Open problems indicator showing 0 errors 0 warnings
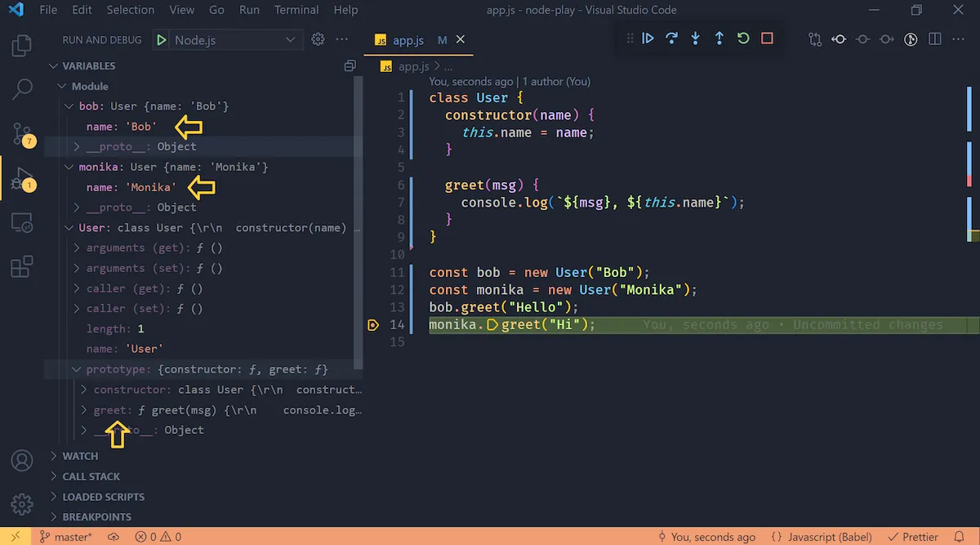This screenshot has width=980, height=545. click(158, 537)
